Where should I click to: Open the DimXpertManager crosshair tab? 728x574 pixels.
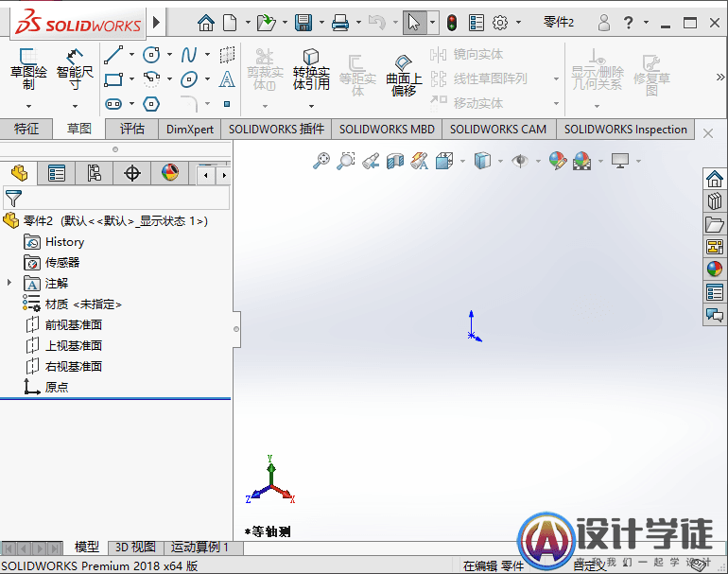point(132,173)
